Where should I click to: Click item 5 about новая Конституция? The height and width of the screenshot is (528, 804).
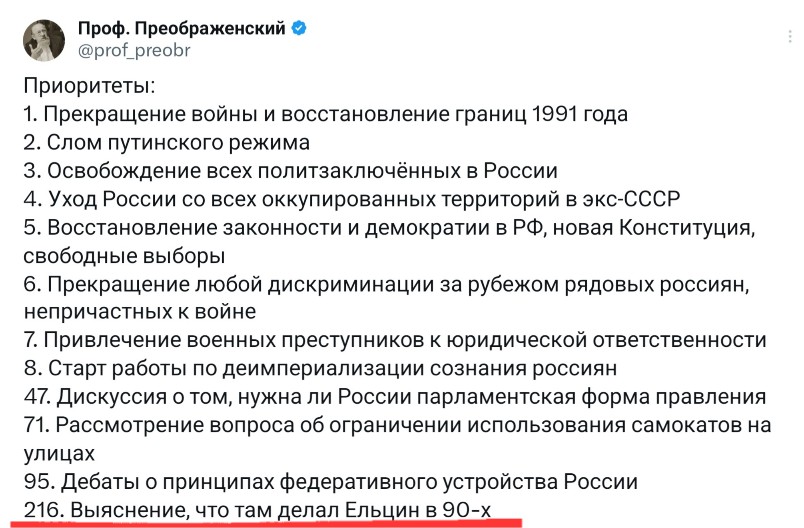coord(389,228)
